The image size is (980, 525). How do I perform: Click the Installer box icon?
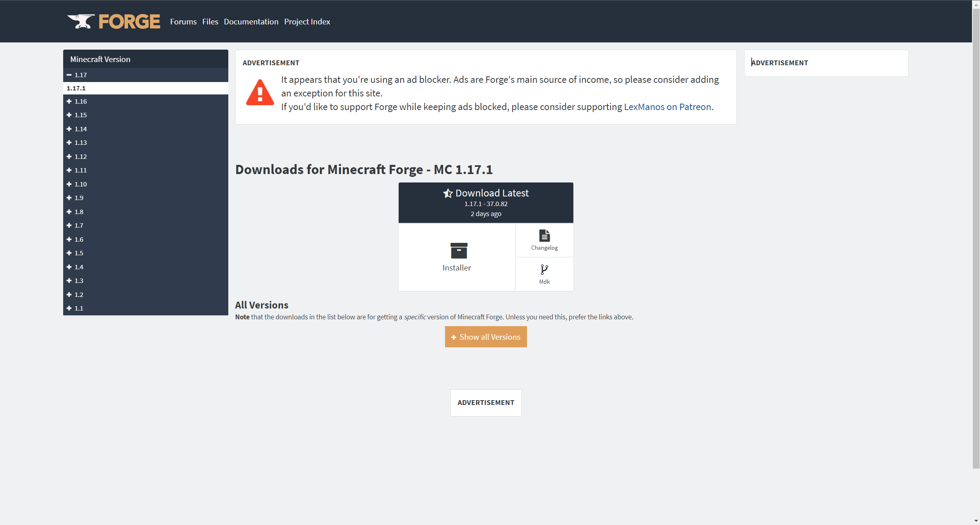pyautogui.click(x=459, y=250)
